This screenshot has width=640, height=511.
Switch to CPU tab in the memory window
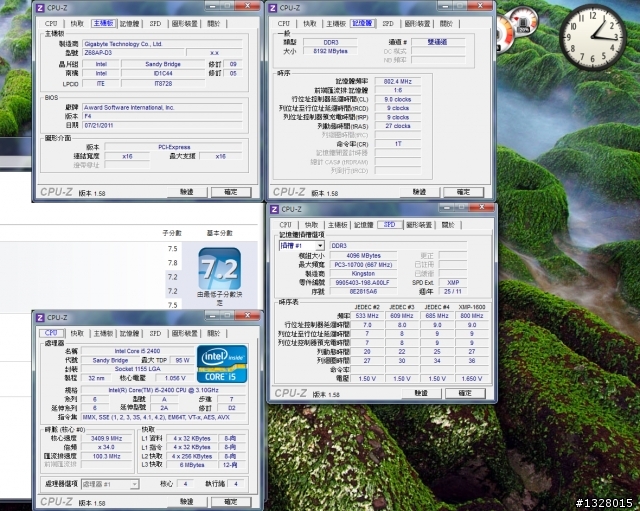coord(284,24)
